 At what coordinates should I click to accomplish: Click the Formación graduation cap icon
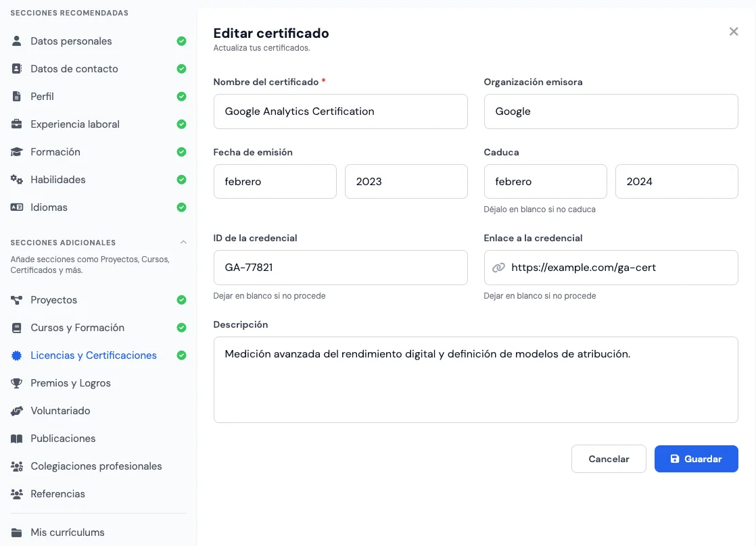coord(16,152)
